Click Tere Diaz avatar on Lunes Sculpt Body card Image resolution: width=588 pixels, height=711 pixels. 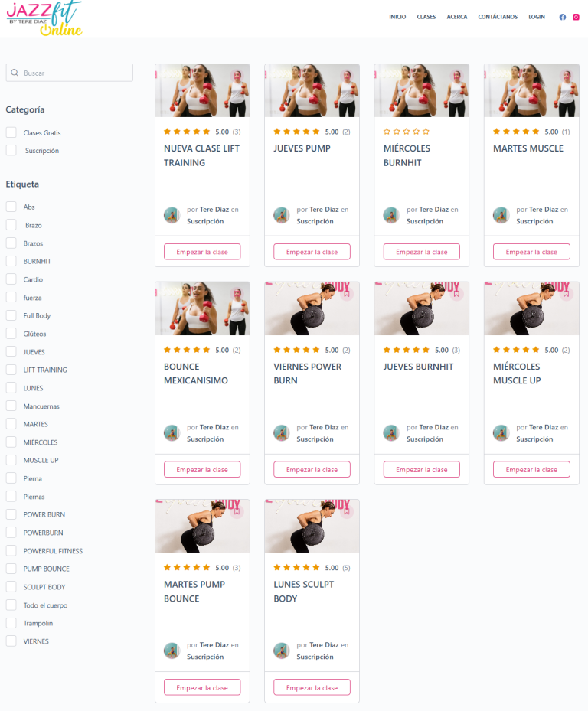click(x=281, y=651)
